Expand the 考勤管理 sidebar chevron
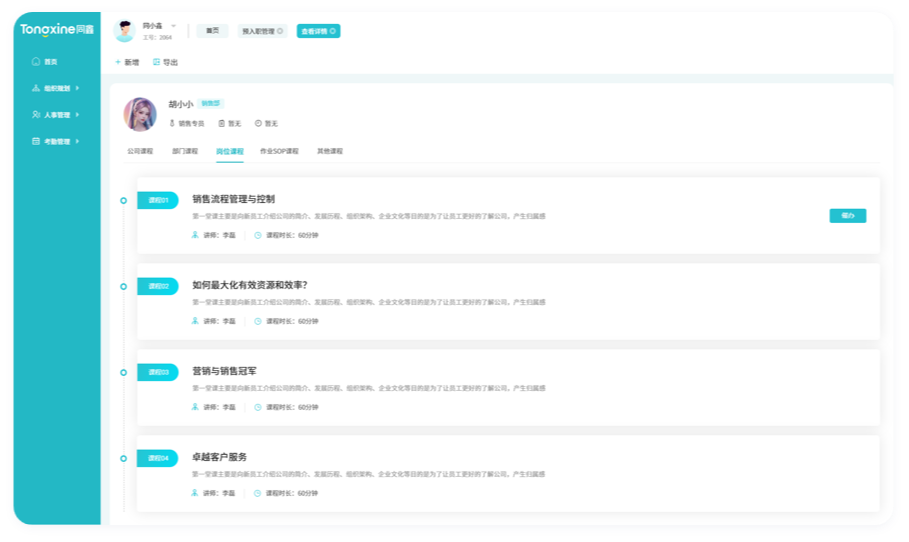Screen dimensions: 909x542 tap(77, 141)
